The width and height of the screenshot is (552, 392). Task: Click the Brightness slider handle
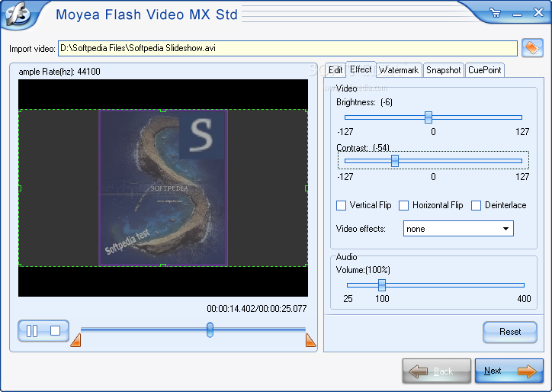pyautogui.click(x=428, y=117)
